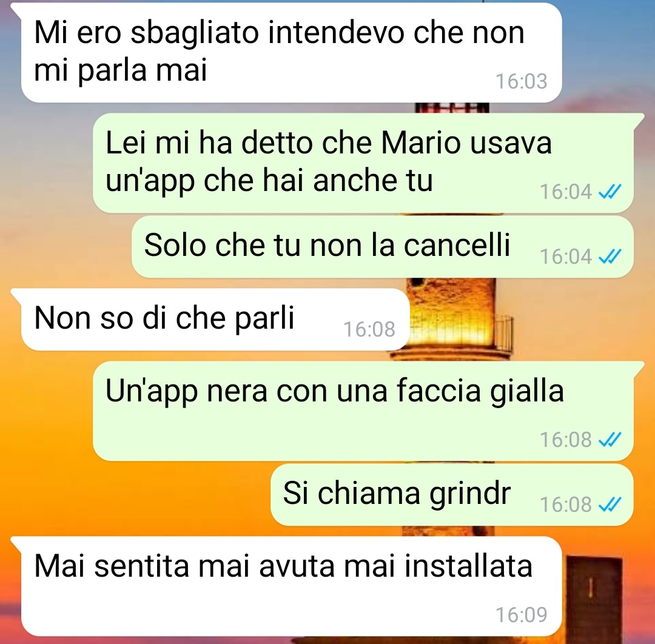Tap the 16:08 timestamp on 'Non so di che parli'
Viewport: 655px width, 644px height.
(369, 329)
